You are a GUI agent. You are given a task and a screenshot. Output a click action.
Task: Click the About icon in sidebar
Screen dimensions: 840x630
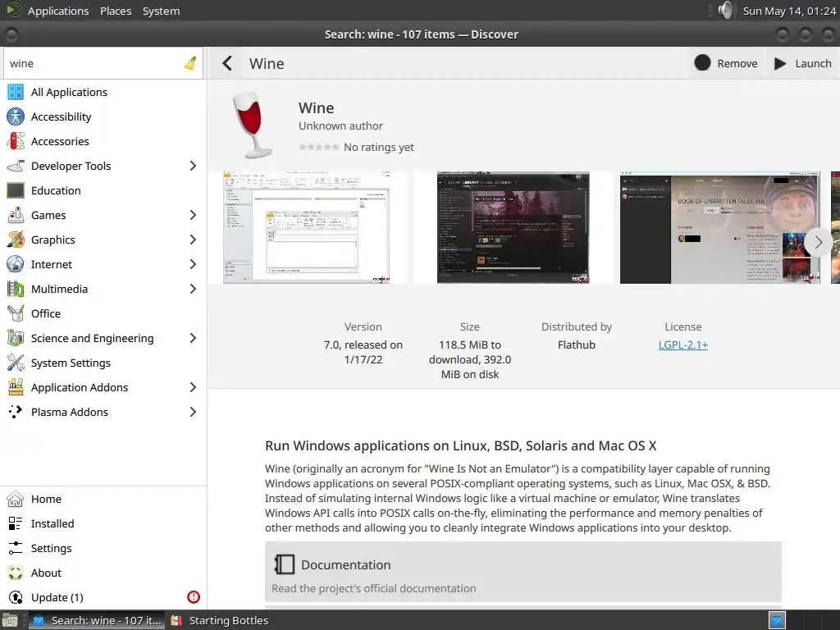pos(16,573)
